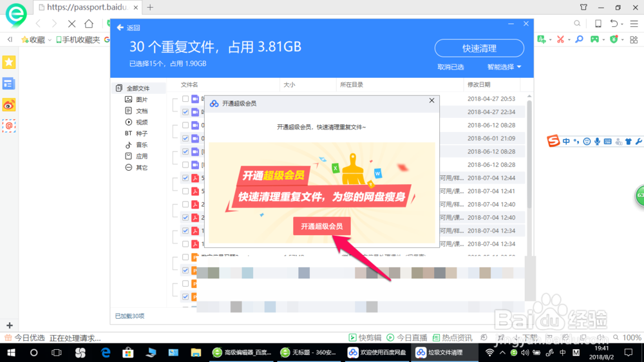
Task: Open the browser hamburger menu
Action: point(634,23)
